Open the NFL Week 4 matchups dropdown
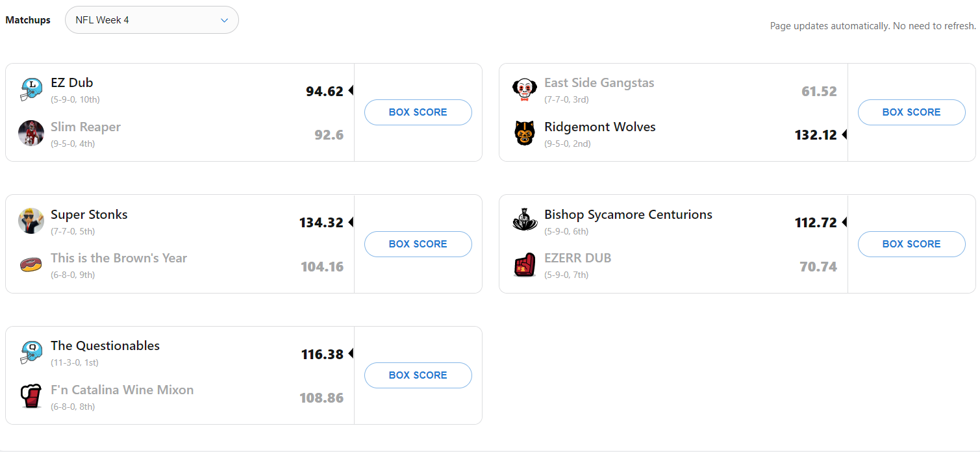Screen dimensions: 980x452 tap(152, 20)
